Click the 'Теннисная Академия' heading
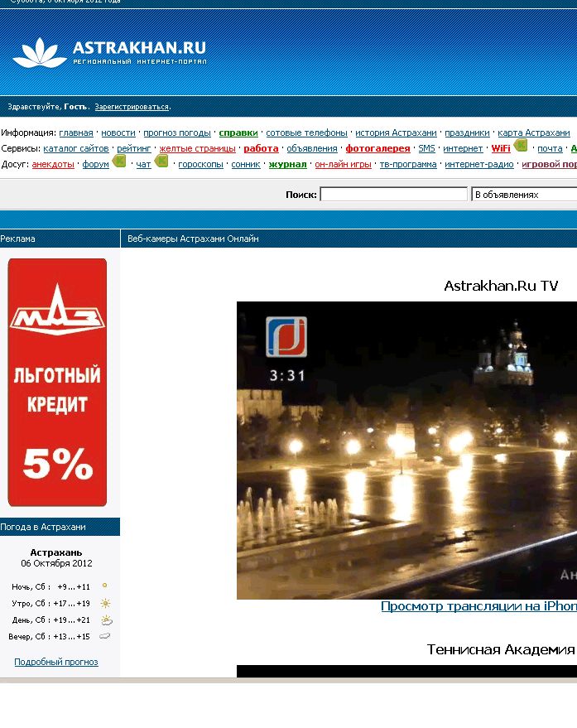The image size is (577, 728). pyautogui.click(x=501, y=649)
